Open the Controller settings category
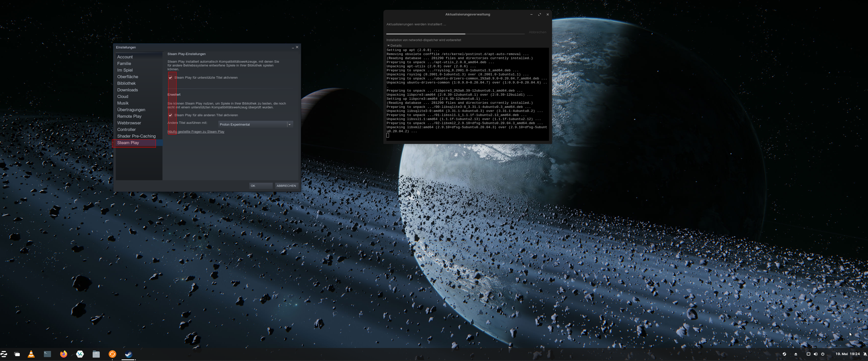This screenshot has height=361, width=868. point(126,130)
